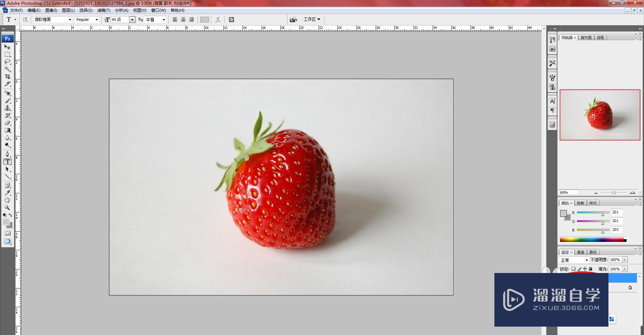The image size is (644, 335).
Task: Switch to the 色板 tab
Action: click(x=581, y=203)
